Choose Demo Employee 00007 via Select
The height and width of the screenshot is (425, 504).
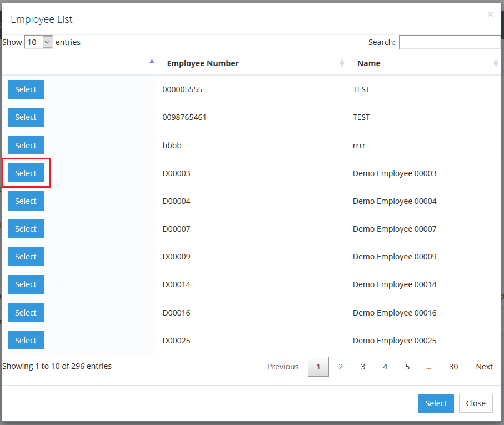pos(26,229)
